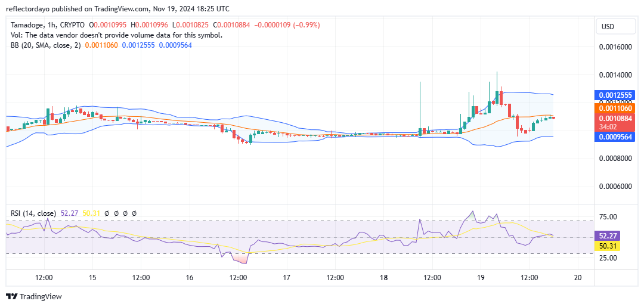Click the date label 18 on time axis
The width and height of the screenshot is (644, 307).
point(383,278)
